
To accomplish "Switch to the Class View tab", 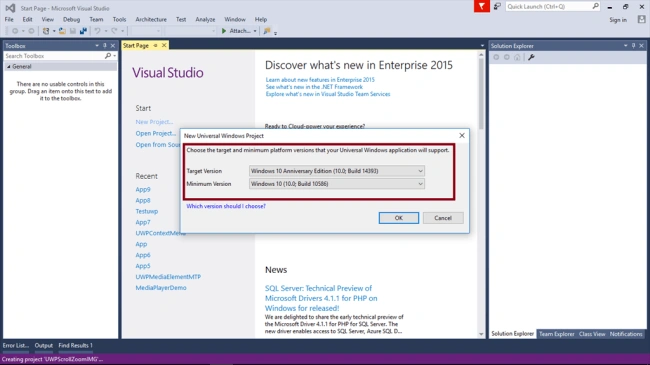I will coord(592,334).
